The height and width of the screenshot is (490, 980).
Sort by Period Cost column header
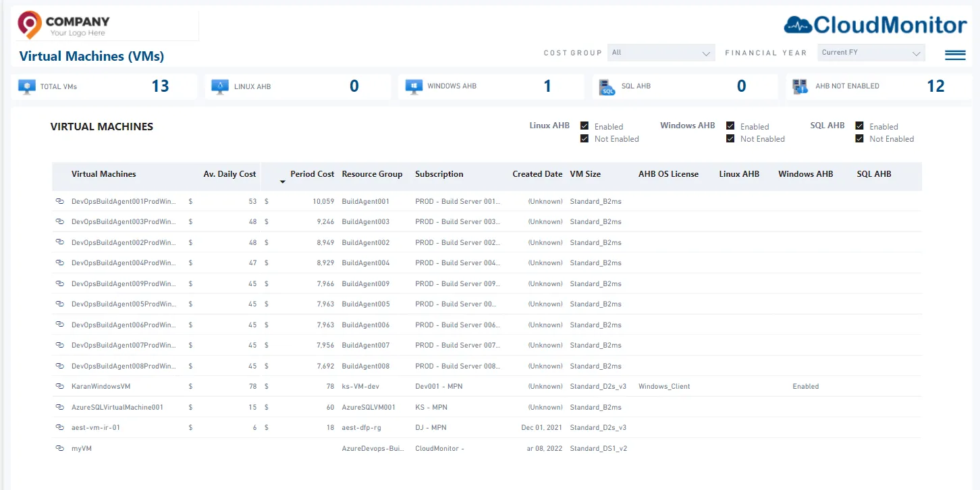(312, 174)
